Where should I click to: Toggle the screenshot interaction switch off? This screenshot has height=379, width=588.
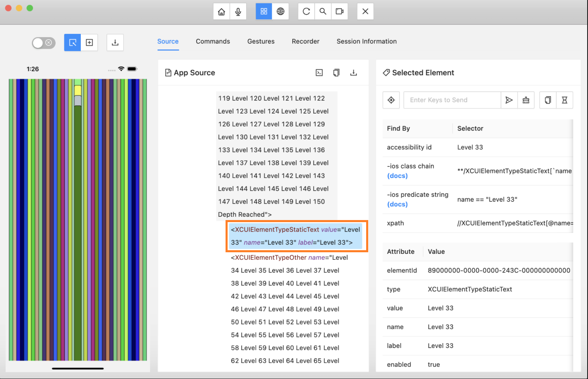pos(43,43)
